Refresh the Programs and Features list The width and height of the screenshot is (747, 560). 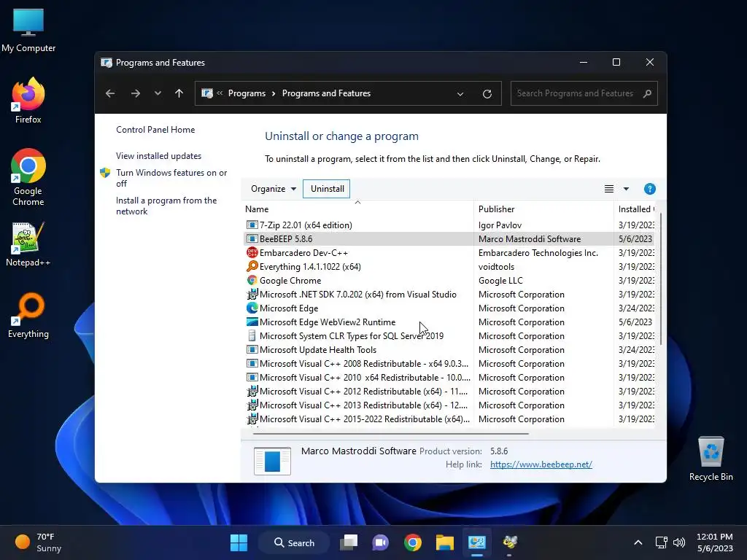[x=487, y=94]
